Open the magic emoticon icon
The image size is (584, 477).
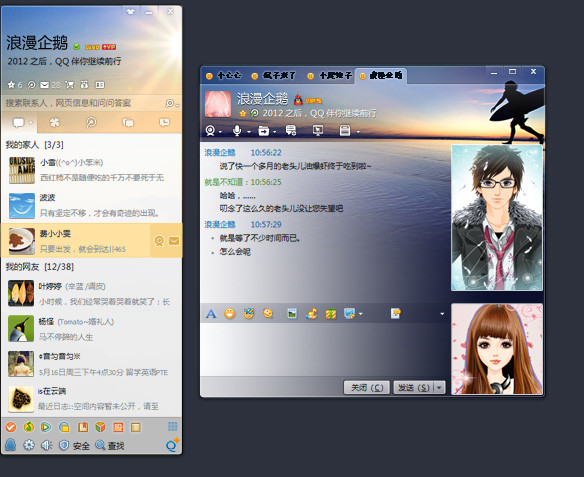249,314
